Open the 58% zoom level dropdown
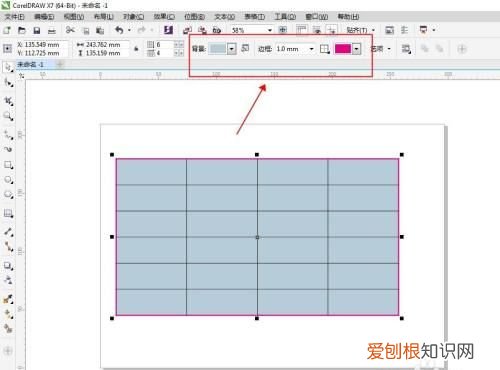This screenshot has height=370, width=500. point(270,30)
